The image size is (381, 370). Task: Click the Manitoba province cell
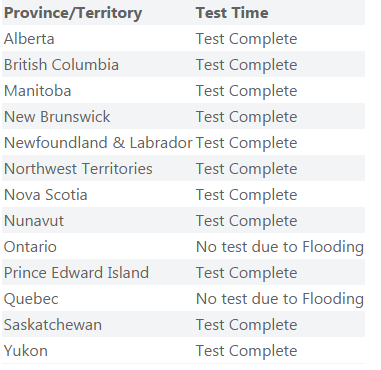tap(38, 91)
